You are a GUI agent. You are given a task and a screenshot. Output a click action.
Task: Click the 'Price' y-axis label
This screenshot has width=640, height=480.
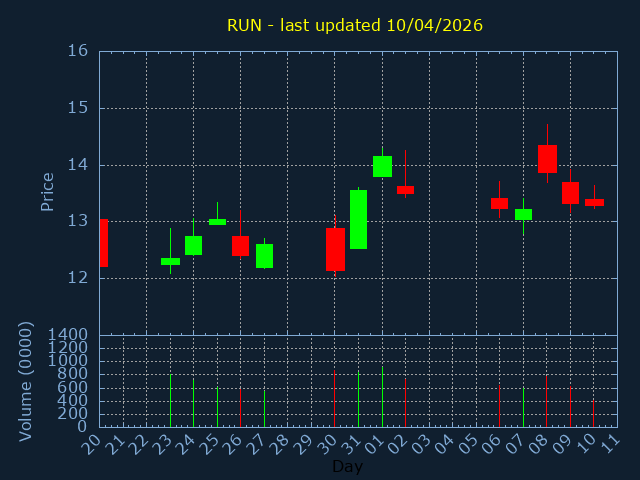tap(47, 191)
